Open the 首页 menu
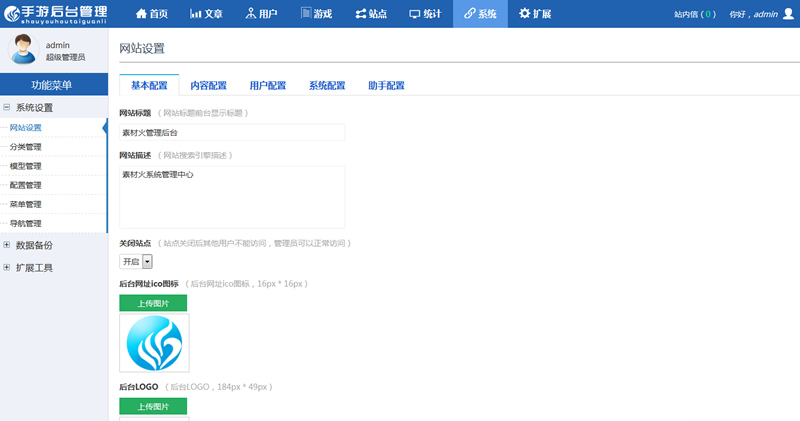The height and width of the screenshot is (421, 800). click(x=152, y=14)
